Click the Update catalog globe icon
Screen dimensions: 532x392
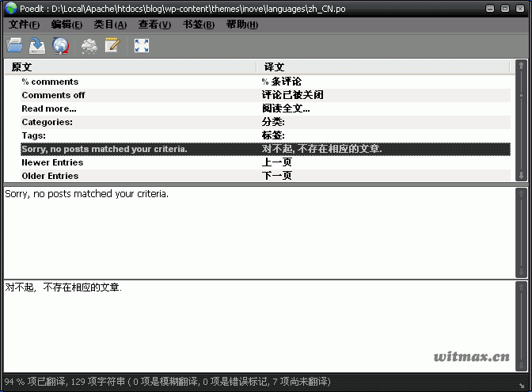point(60,46)
